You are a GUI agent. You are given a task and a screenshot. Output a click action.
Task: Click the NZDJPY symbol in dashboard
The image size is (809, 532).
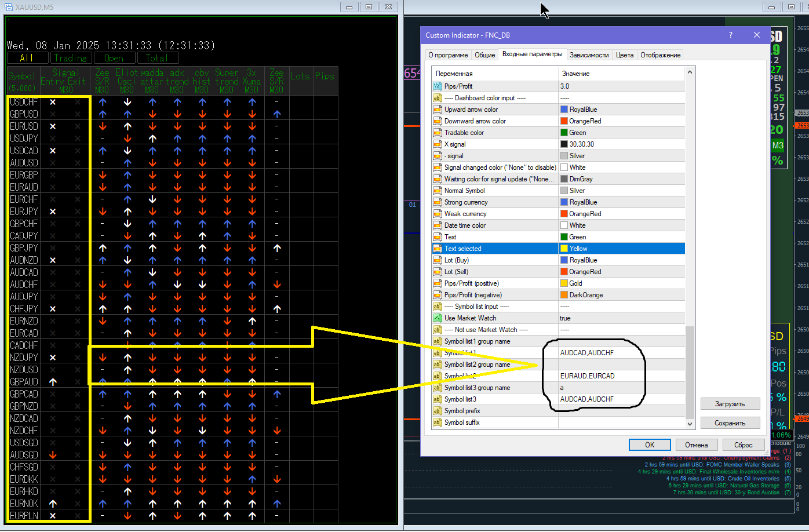24,358
